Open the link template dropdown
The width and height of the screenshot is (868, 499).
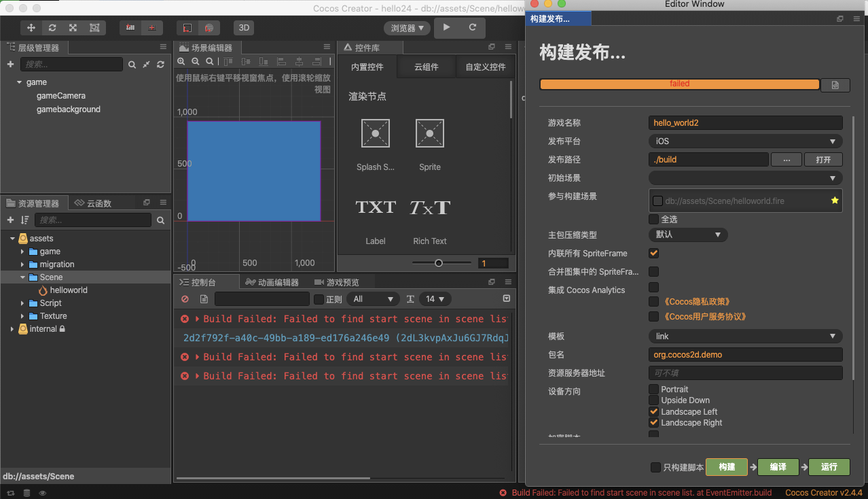pos(745,337)
